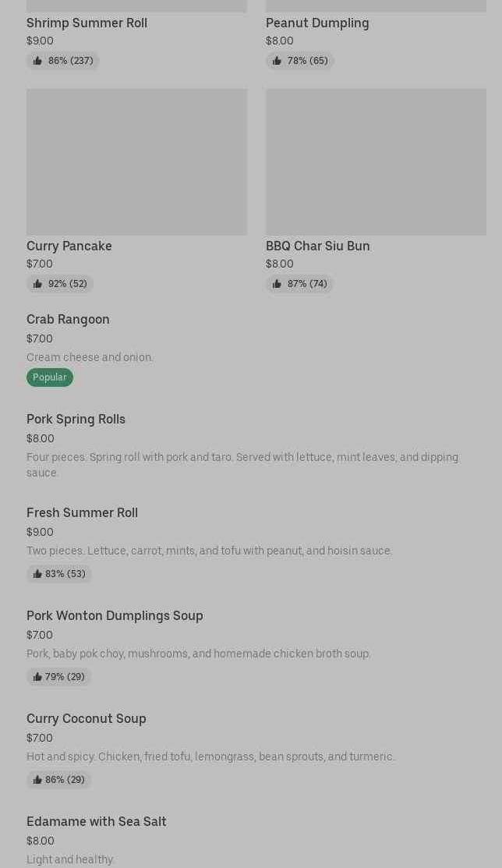This screenshot has width=502, height=868.
Task: Click thumbs-up rating on Peanut Dumpling
Action: [300, 61]
